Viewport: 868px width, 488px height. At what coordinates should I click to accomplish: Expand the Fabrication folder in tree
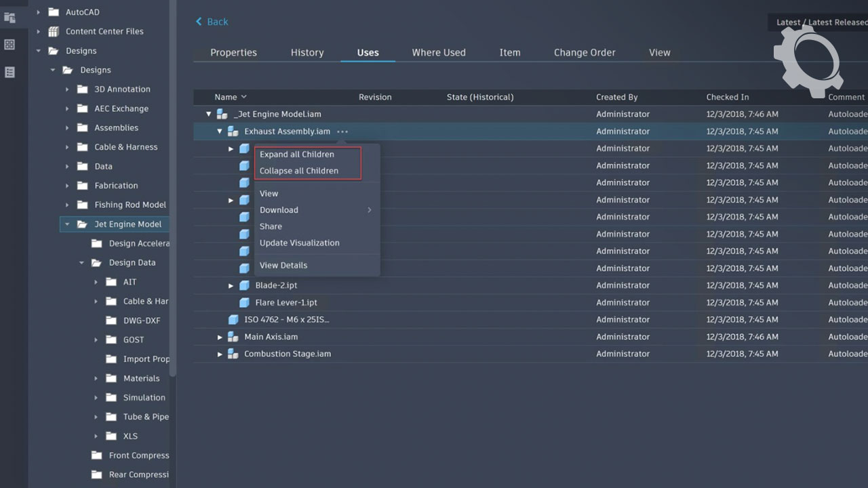coord(66,186)
